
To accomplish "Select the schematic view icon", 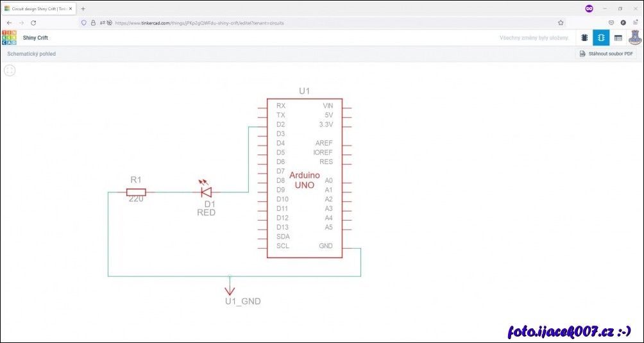I will (x=601, y=38).
